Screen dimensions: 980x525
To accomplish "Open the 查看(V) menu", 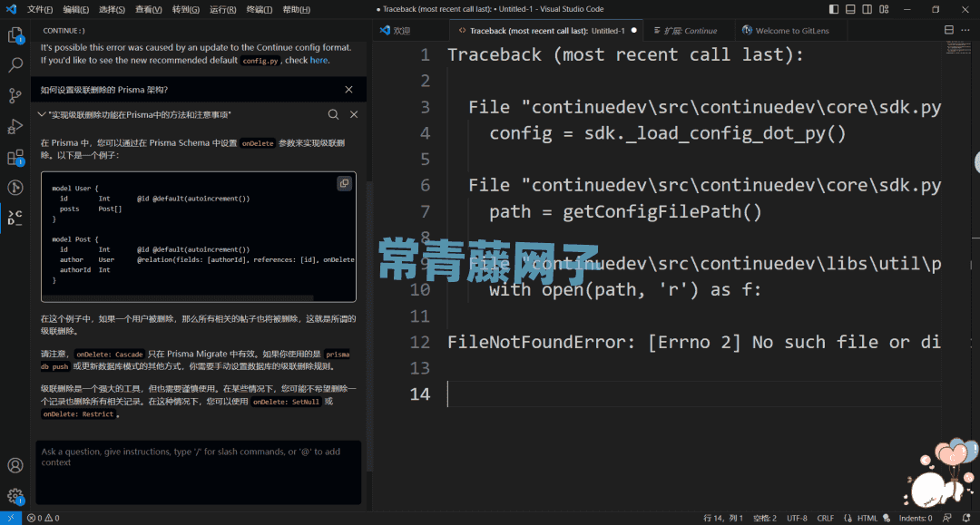I will click(148, 9).
